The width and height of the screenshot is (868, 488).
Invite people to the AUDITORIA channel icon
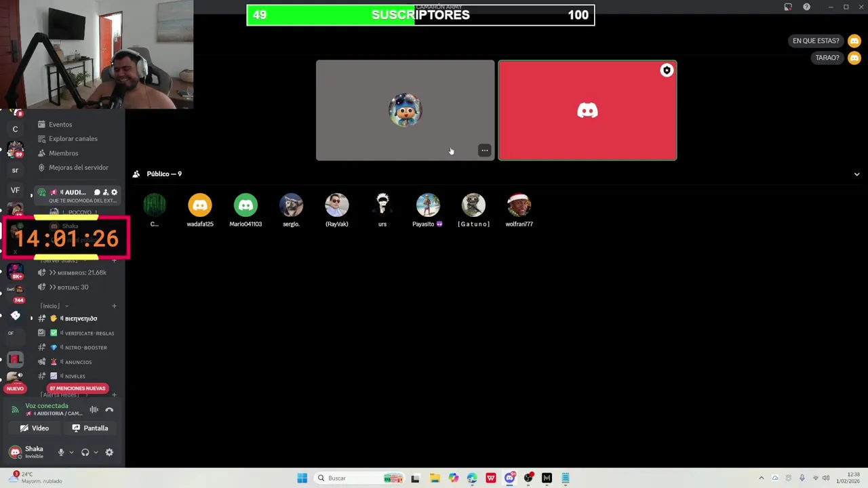(x=106, y=192)
